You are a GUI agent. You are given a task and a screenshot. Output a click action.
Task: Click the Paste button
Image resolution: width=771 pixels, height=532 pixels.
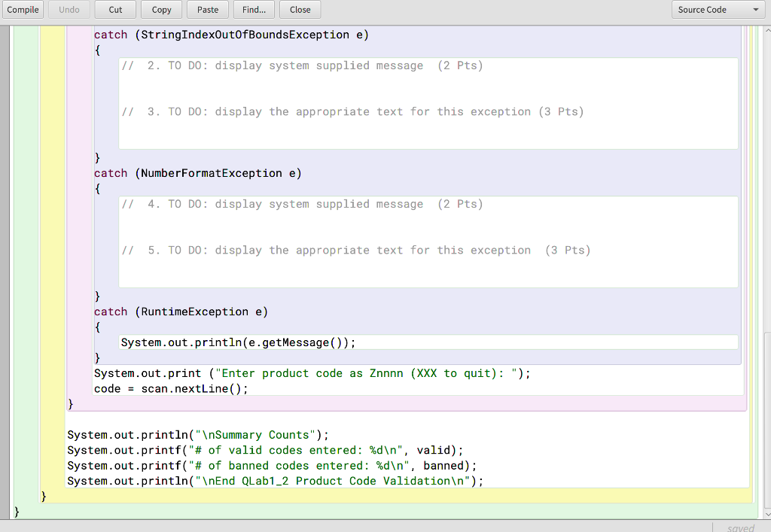tap(207, 9)
